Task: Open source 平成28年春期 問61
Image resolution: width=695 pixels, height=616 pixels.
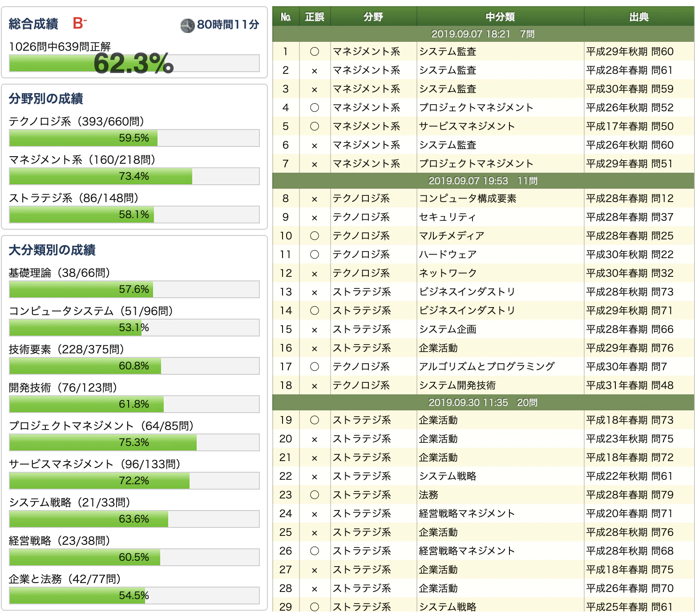Action: point(630,70)
